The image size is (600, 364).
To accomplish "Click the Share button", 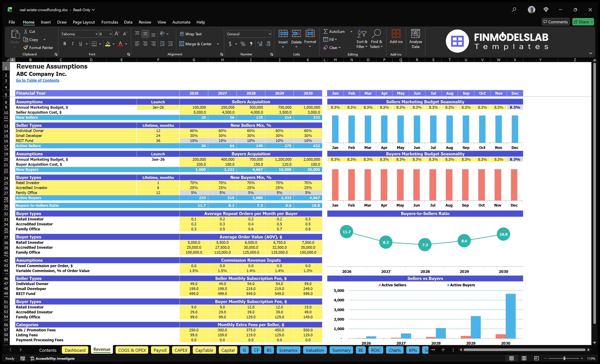I will click(583, 22).
